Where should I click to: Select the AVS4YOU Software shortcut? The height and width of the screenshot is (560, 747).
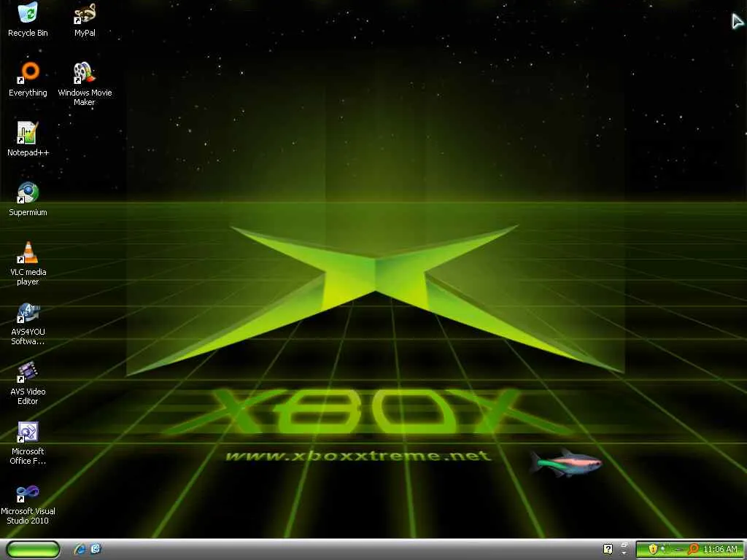coord(28,324)
